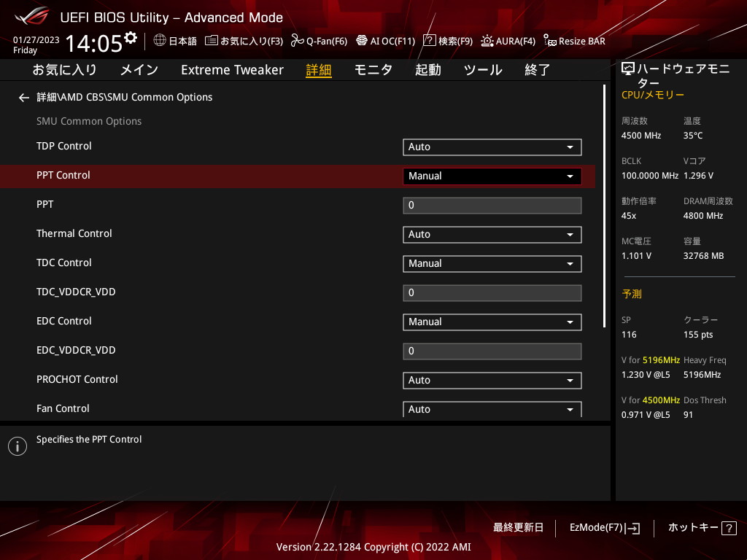Click the PPT Control label
Screen dimensions: 747x560
63,175
